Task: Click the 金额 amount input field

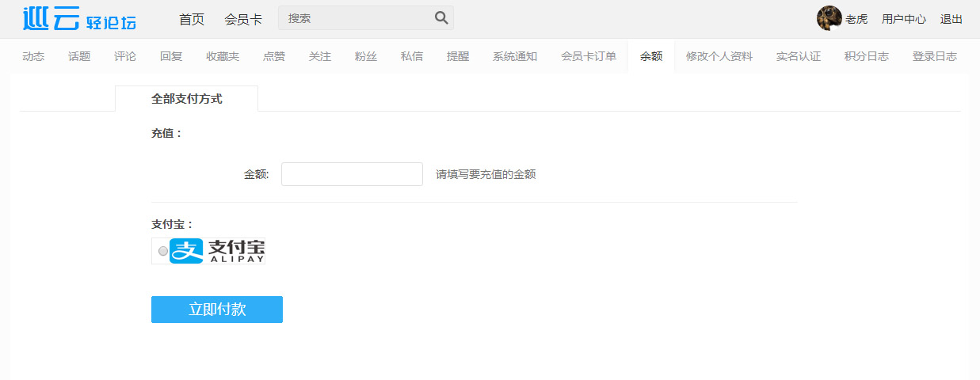Action: [x=352, y=174]
